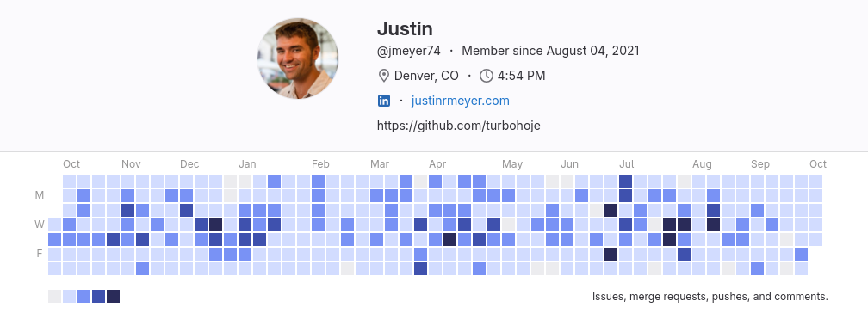Viewport: 868px width, 326px height.
Task: Visit the justinrmeyer.com website link
Action: point(461,101)
